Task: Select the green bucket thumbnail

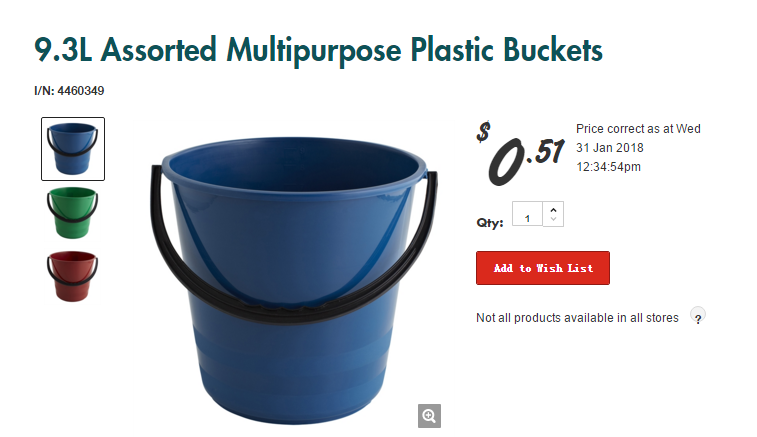Action: pyautogui.click(x=72, y=213)
